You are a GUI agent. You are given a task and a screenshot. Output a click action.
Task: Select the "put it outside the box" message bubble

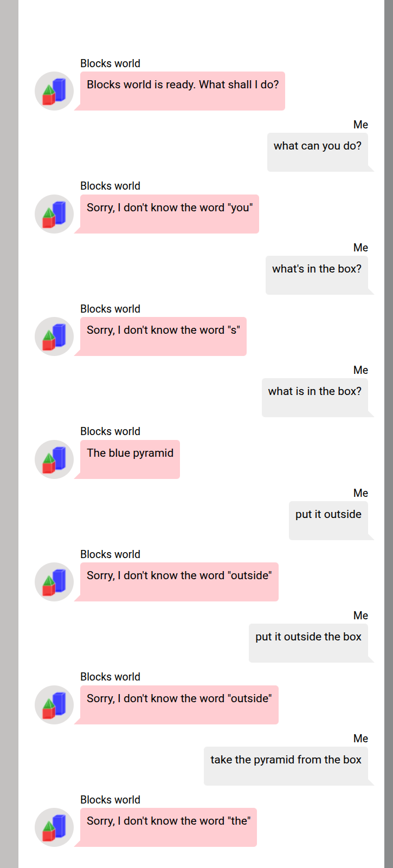[x=308, y=643]
